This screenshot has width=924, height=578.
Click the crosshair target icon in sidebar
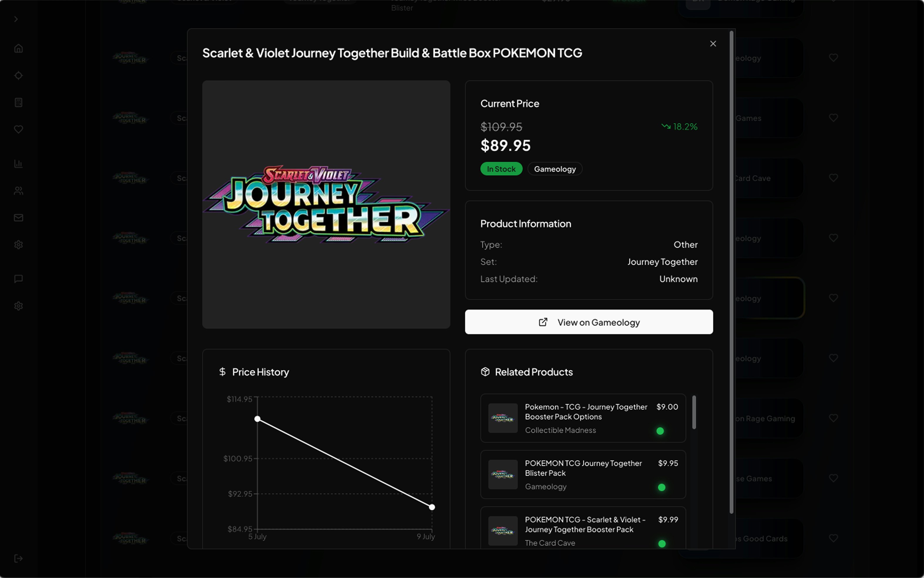[18, 76]
